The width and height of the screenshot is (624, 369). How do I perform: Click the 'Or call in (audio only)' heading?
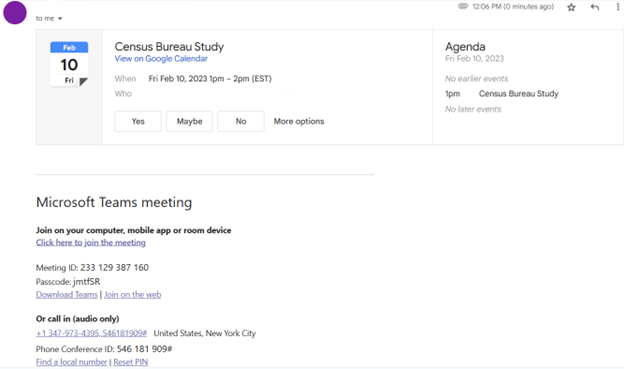[x=78, y=318]
